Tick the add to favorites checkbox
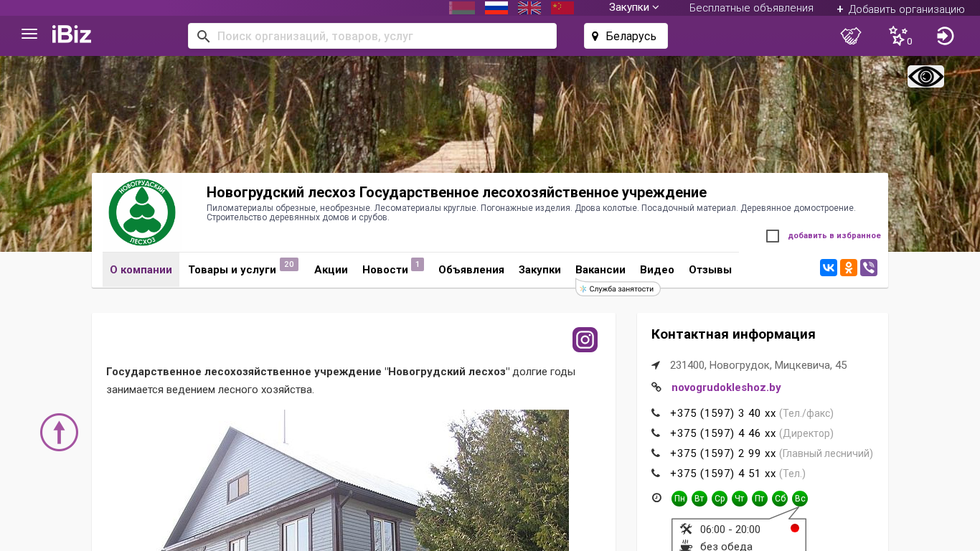 click(773, 236)
